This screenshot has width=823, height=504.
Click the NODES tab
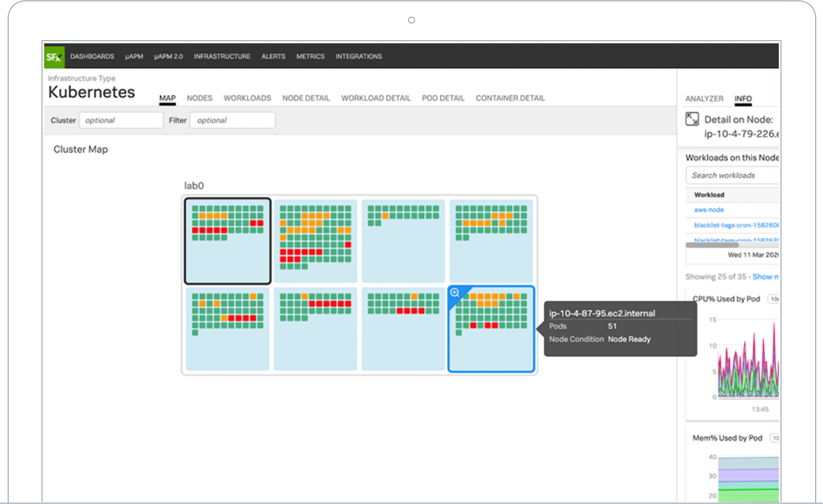pyautogui.click(x=199, y=98)
